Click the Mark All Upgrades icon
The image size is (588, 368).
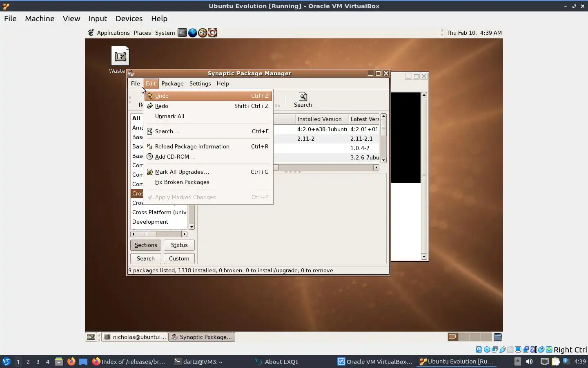click(150, 172)
